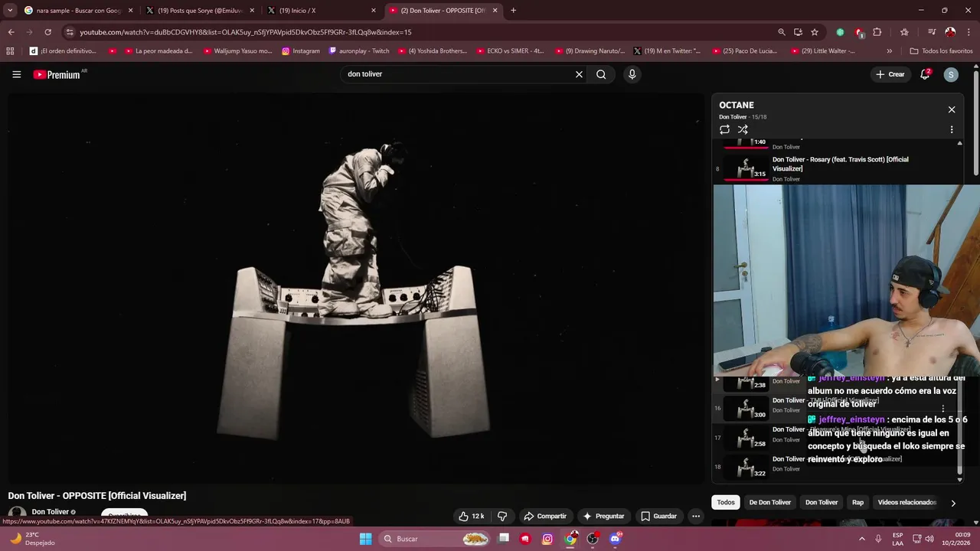Viewport: 980px width, 551px height.
Task: Start voice search with microphone icon
Action: click(632, 74)
